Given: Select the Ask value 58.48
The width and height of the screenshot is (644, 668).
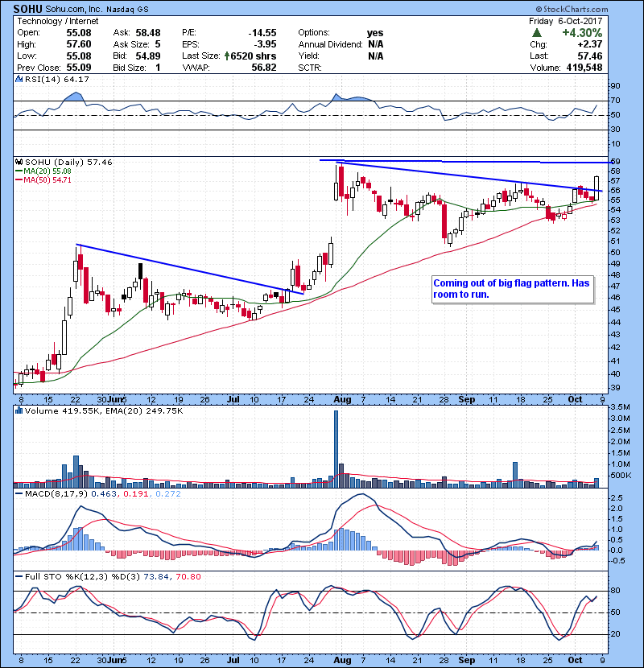Looking at the screenshot, I should 148,33.
